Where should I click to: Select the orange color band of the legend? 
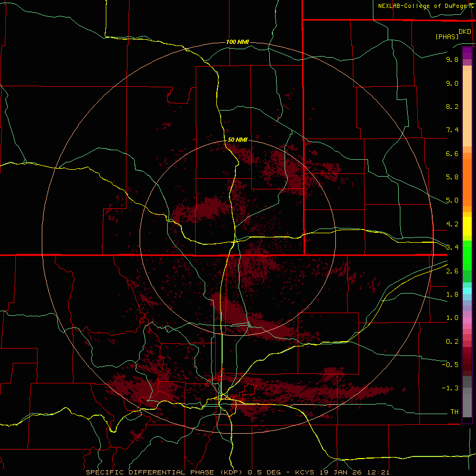coord(467,182)
